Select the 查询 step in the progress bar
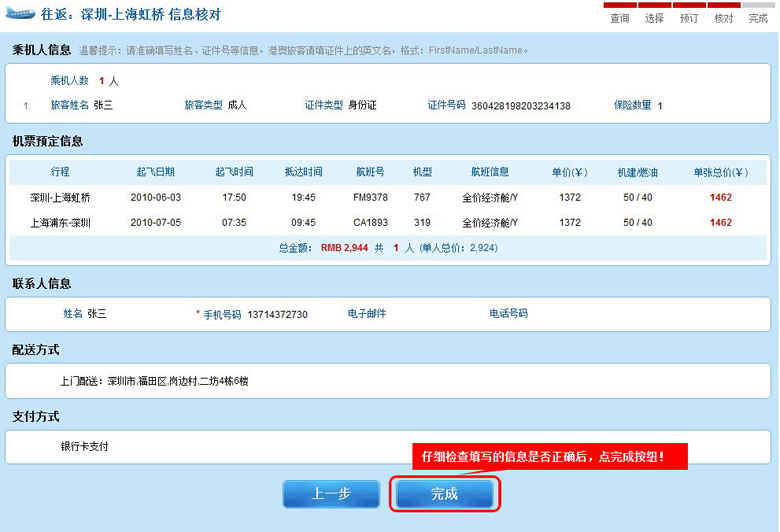This screenshot has height=532, width=780. 619,18
